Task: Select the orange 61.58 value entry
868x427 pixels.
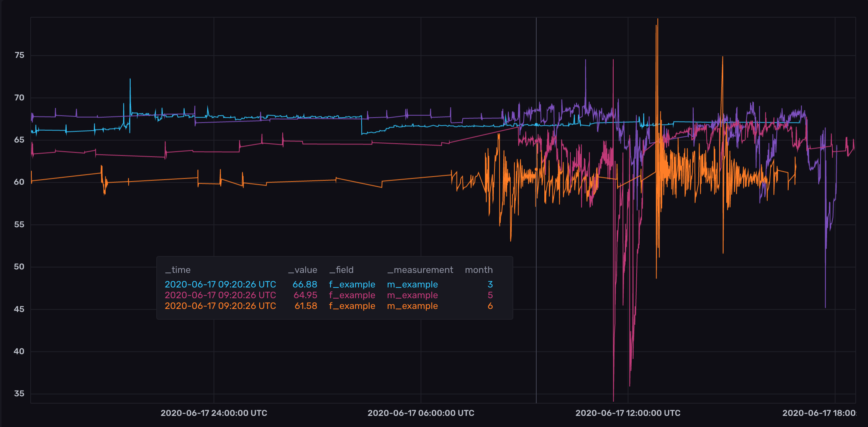Action: click(306, 306)
